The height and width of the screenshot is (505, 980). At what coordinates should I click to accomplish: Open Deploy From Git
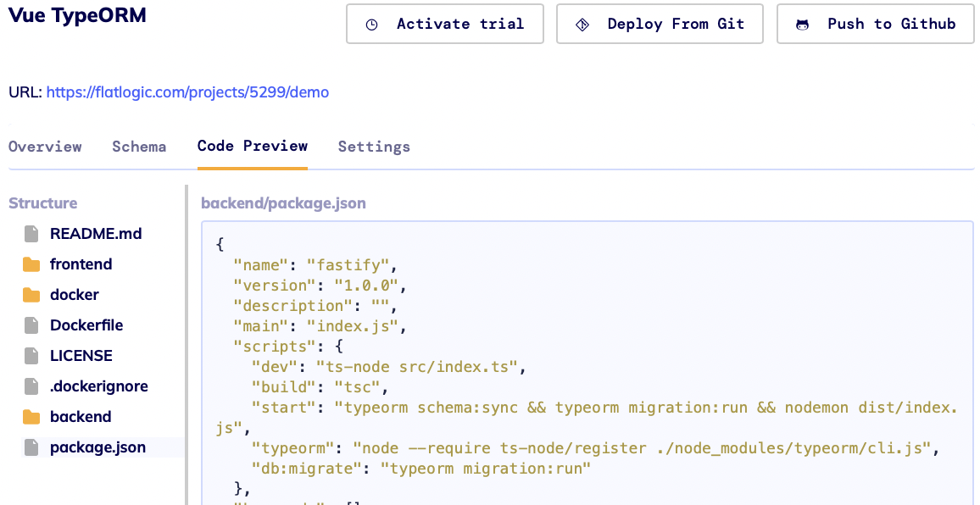point(660,24)
